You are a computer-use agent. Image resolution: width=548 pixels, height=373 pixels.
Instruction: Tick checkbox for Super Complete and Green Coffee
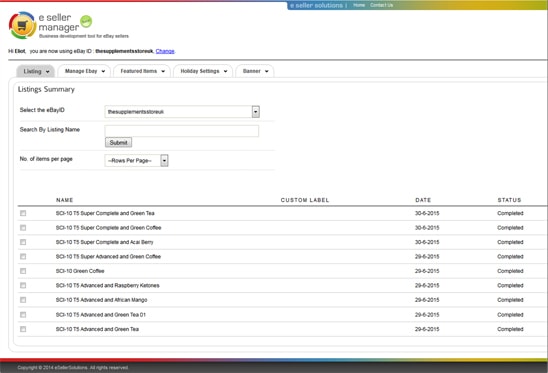coord(23,228)
